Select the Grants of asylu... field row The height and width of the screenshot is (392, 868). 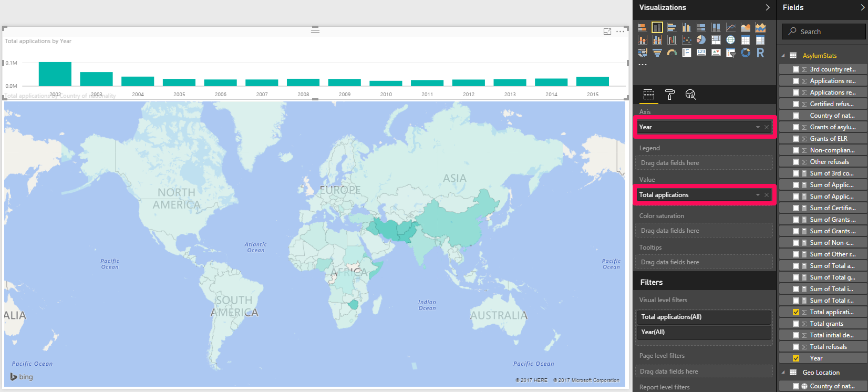(x=823, y=127)
